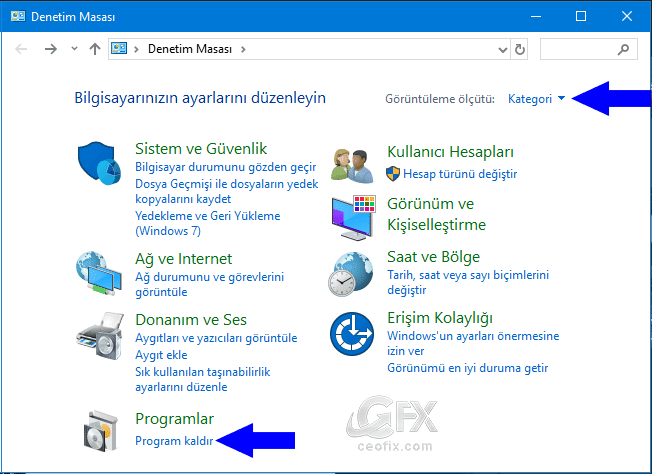Open the Kategori view dropdown
This screenshot has height=474, width=652.
pyautogui.click(x=536, y=99)
